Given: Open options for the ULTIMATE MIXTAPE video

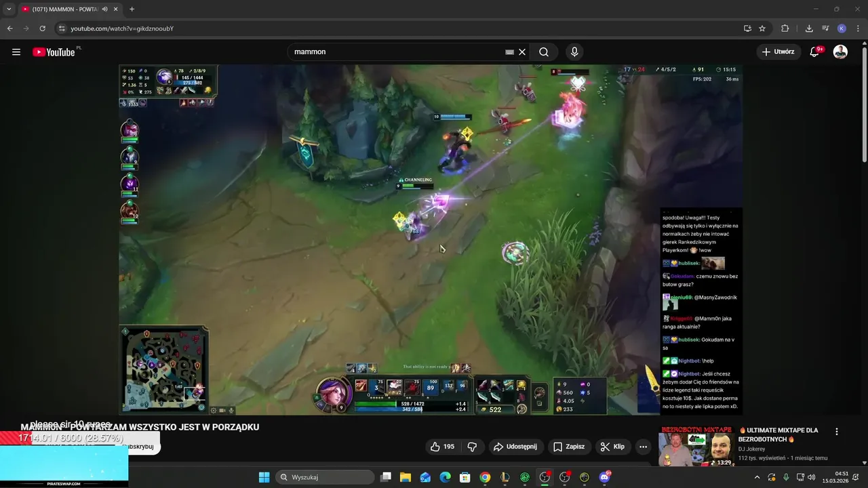Looking at the screenshot, I should click(836, 432).
